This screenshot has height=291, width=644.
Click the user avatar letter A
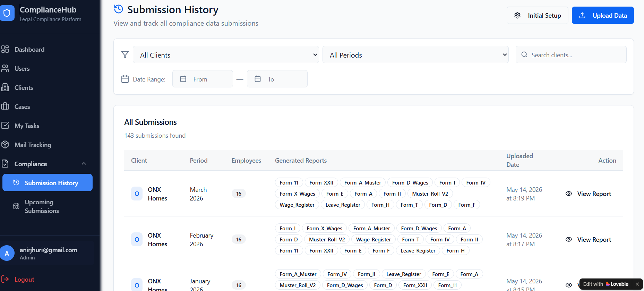click(7, 253)
